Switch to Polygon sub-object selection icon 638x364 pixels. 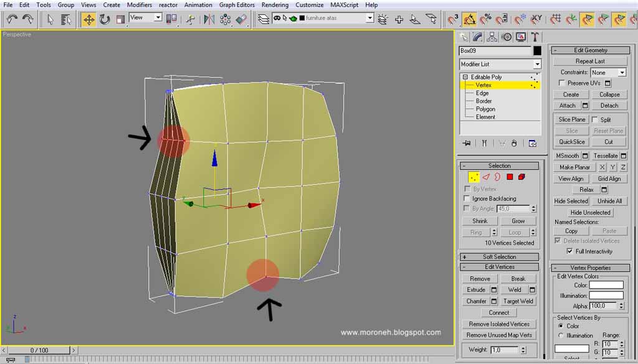510,177
